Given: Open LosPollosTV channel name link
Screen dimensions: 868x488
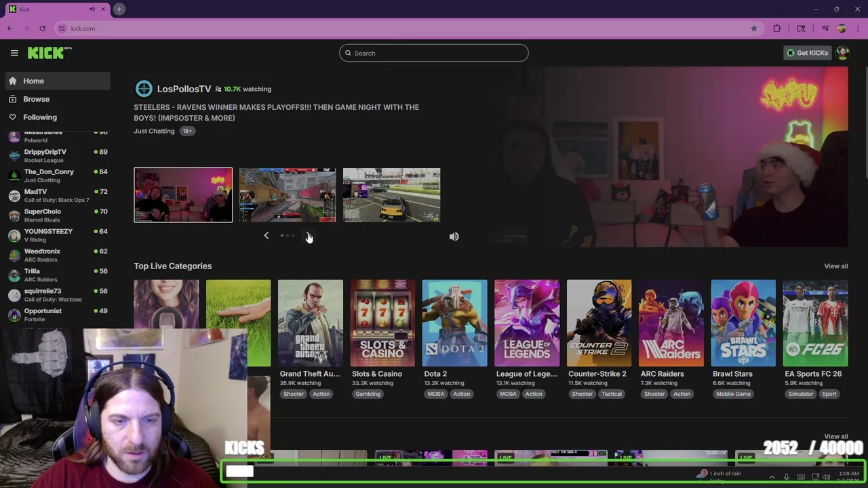Looking at the screenshot, I should pyautogui.click(x=184, y=89).
